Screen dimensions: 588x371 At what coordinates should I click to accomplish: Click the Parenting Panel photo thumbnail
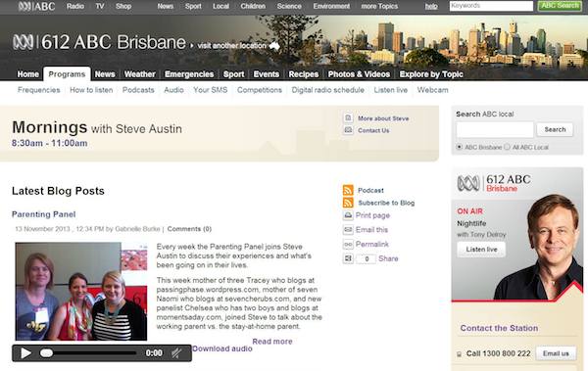point(81,291)
